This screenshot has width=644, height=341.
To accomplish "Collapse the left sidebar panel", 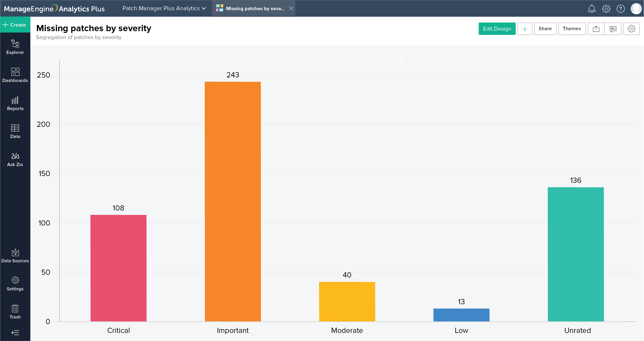I will coord(15,333).
